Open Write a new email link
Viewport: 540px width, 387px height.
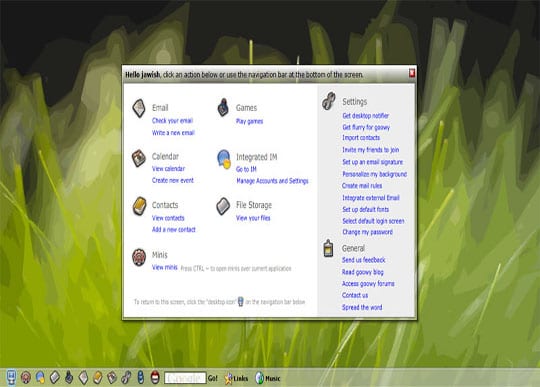pos(173,133)
